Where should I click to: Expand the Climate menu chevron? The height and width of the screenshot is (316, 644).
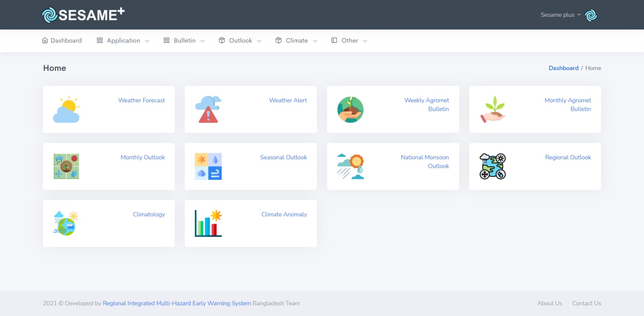pos(315,41)
